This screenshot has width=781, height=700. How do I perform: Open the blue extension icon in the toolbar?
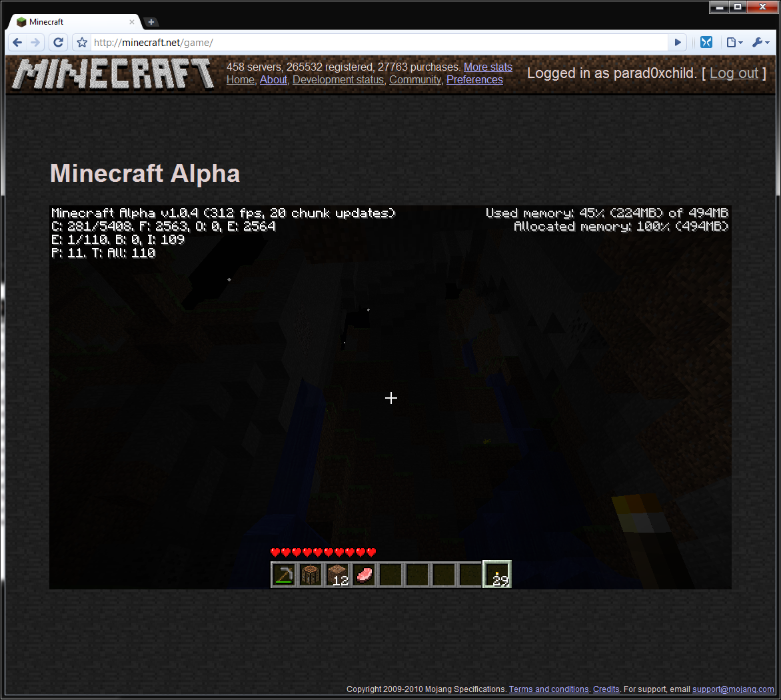[706, 43]
